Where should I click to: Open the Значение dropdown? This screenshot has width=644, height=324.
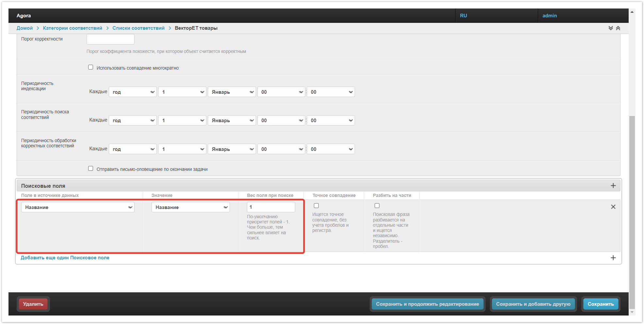190,207
